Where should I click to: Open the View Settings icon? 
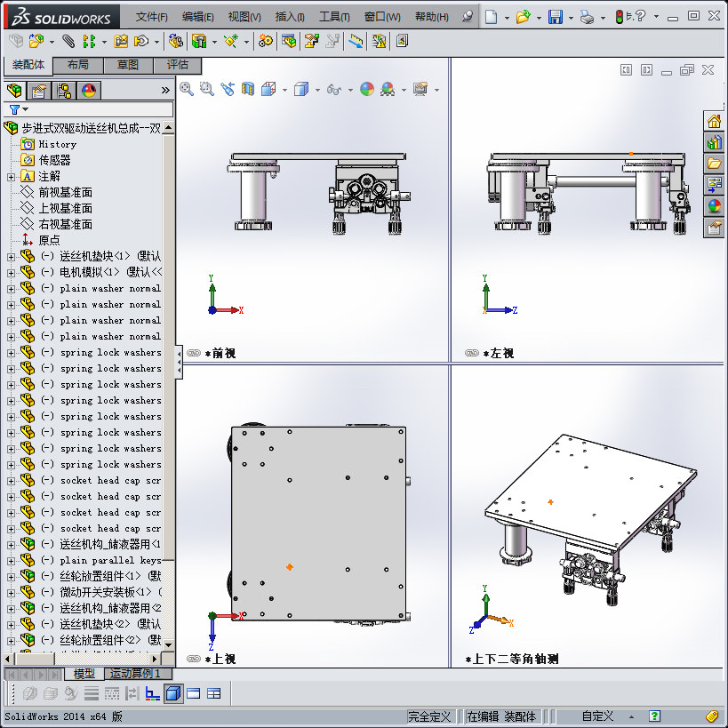420,89
